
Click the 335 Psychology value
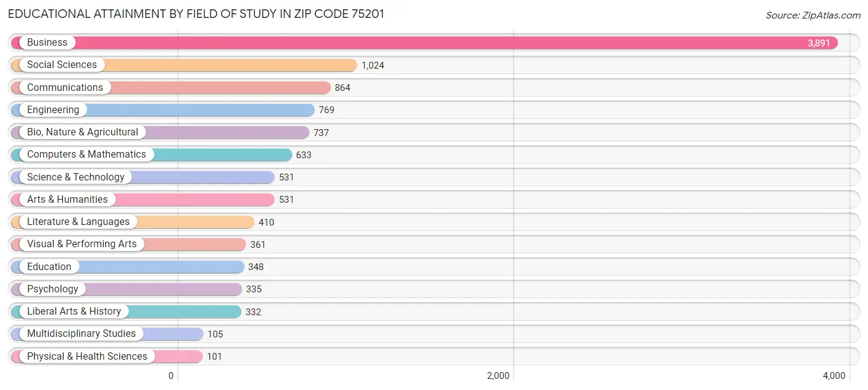tap(254, 289)
